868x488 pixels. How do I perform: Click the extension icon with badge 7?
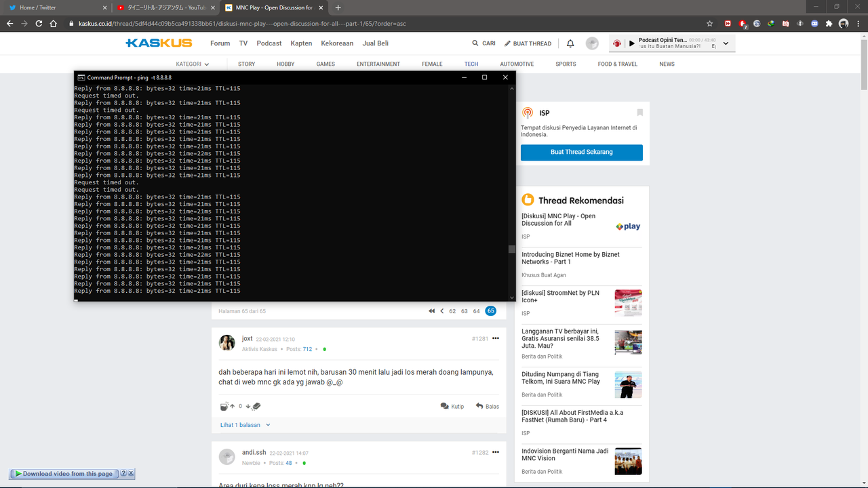tap(743, 24)
